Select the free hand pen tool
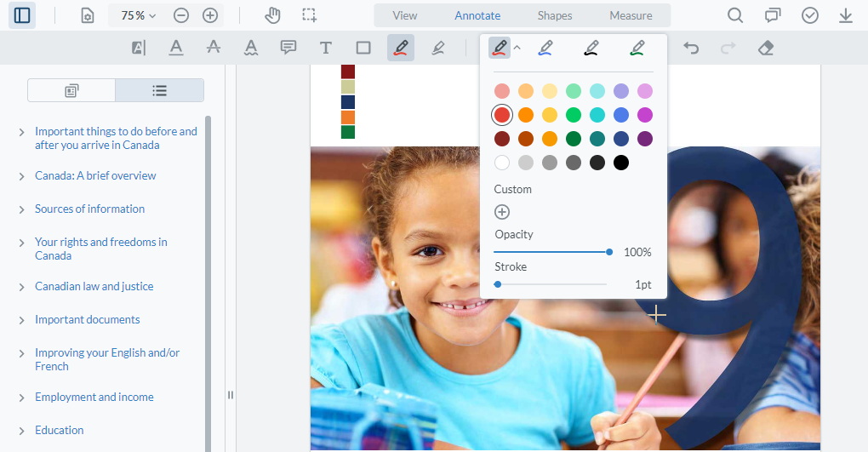This screenshot has width=868, height=452. [x=401, y=49]
